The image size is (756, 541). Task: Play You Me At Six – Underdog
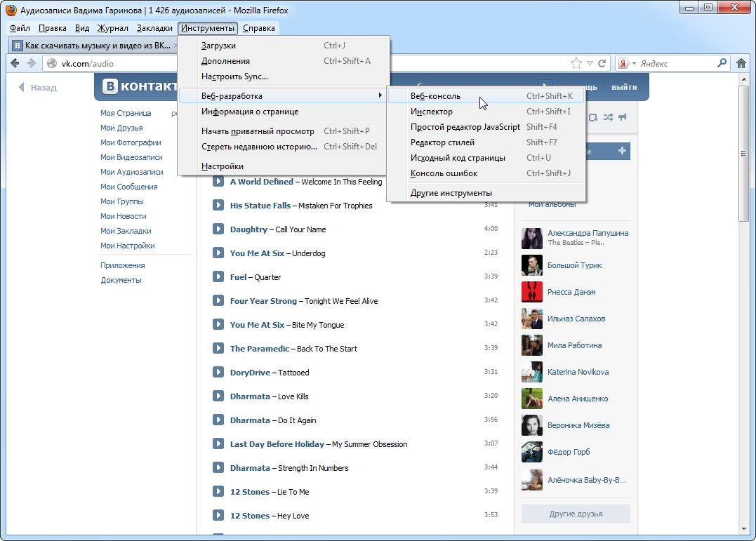[x=218, y=253]
